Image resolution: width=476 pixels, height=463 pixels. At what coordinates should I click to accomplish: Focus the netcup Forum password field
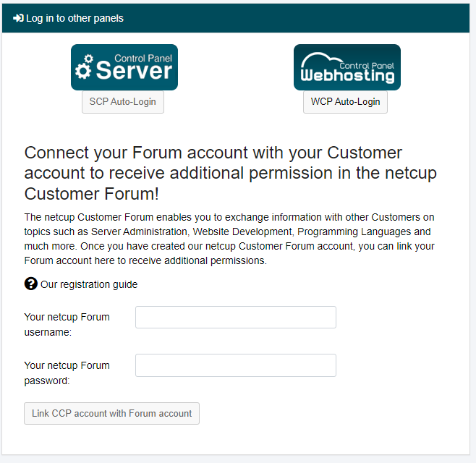(236, 365)
